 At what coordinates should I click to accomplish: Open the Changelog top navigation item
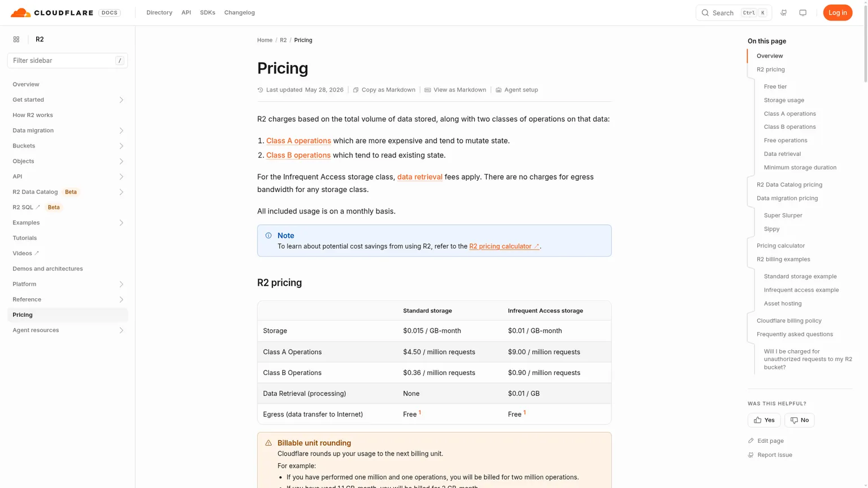[240, 12]
